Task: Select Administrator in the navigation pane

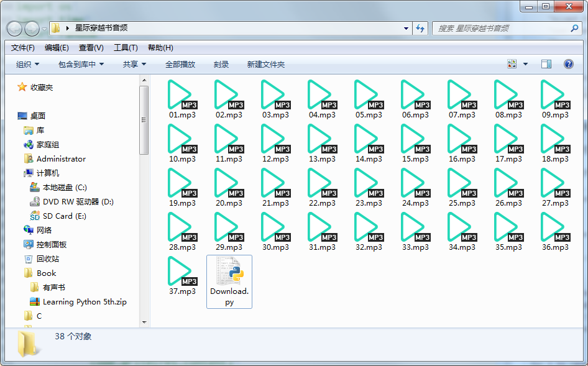Action: 55,159
